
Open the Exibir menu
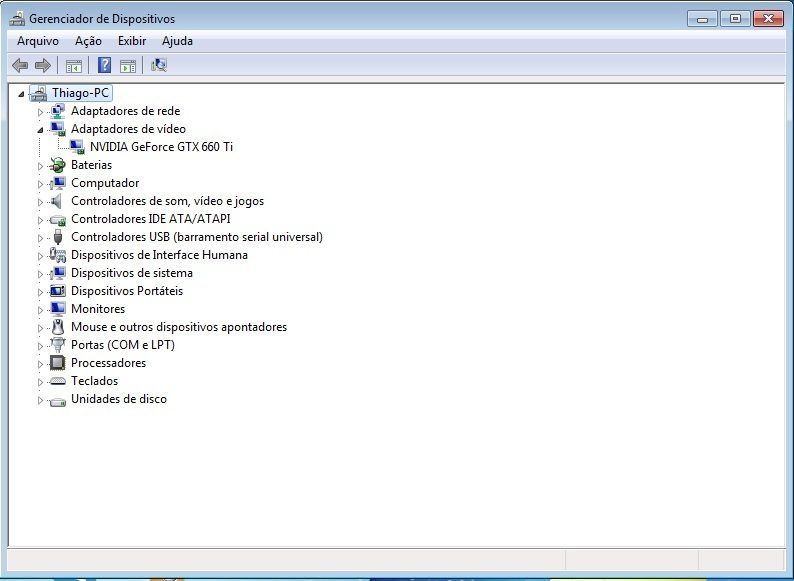tap(132, 41)
